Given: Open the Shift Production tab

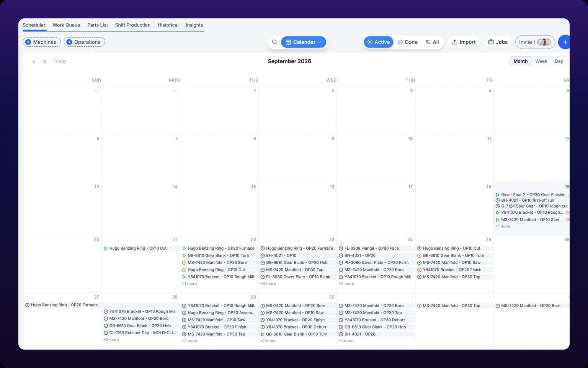Looking at the screenshot, I should [x=133, y=25].
